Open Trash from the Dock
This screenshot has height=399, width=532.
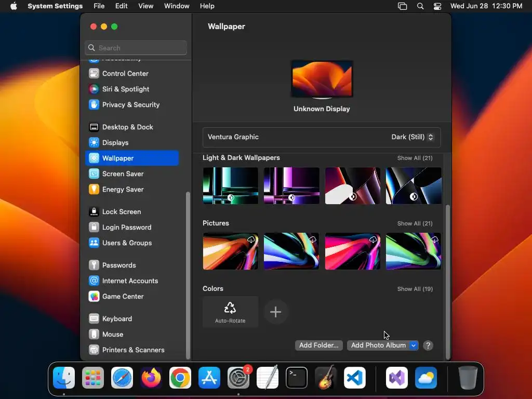pyautogui.click(x=468, y=378)
